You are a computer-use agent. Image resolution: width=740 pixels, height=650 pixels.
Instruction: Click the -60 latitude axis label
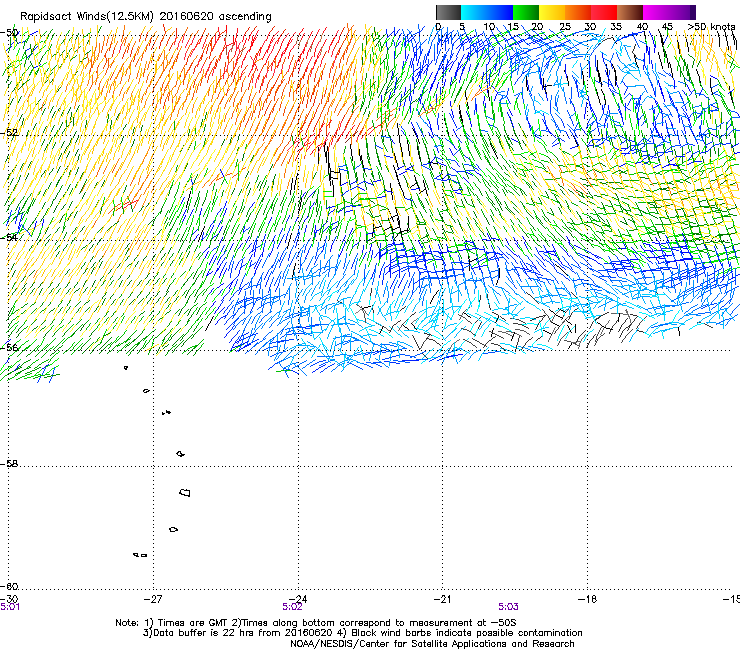10,586
